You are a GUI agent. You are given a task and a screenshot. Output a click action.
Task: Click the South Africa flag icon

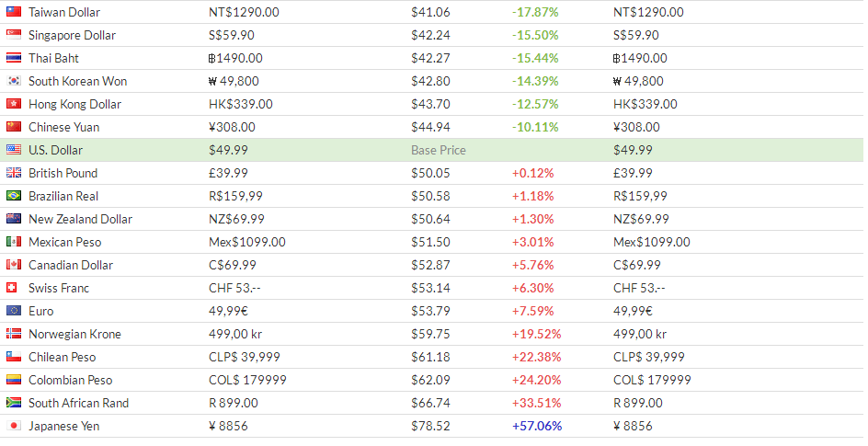14,403
